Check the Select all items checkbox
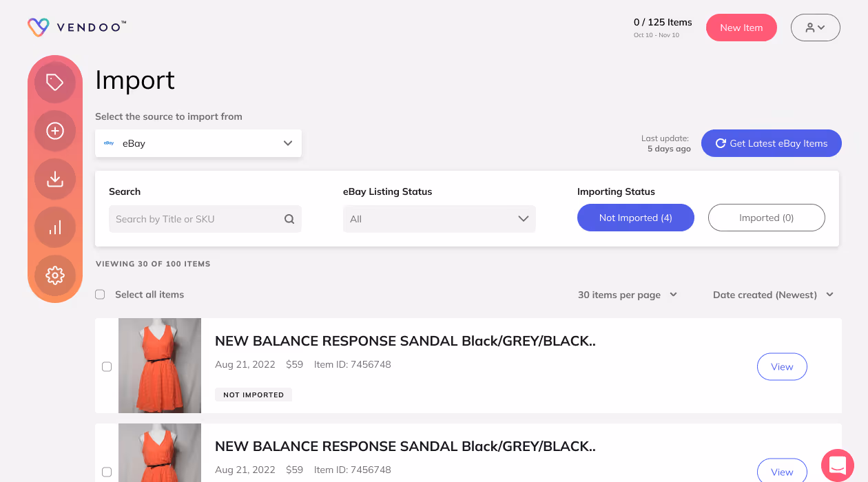The image size is (868, 482). point(100,294)
